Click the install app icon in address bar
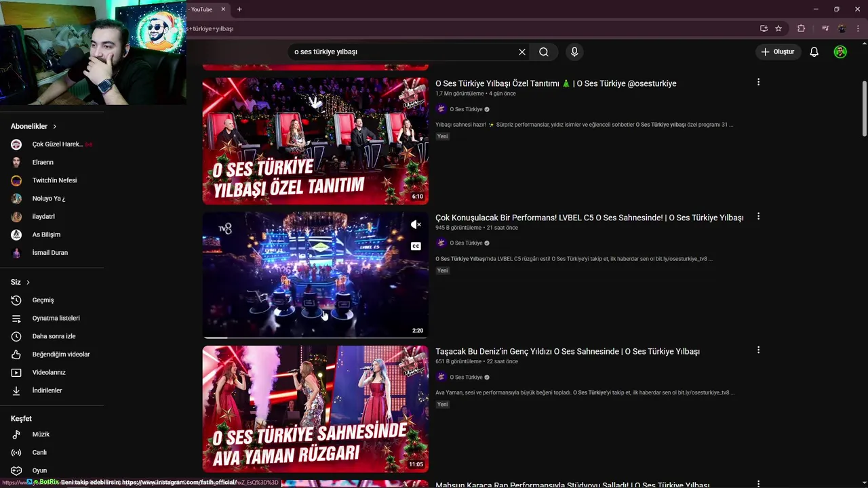This screenshot has height=488, width=868. pos(764,28)
